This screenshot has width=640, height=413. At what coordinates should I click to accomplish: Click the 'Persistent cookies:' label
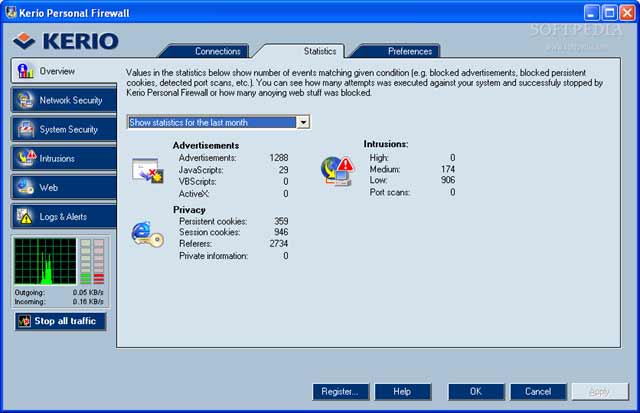[213, 221]
